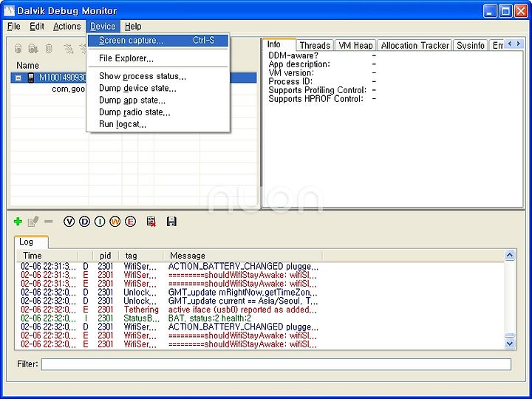This screenshot has width=532, height=399.
Task: Click the 'StatusB...' tag cell
Action: tap(141, 318)
